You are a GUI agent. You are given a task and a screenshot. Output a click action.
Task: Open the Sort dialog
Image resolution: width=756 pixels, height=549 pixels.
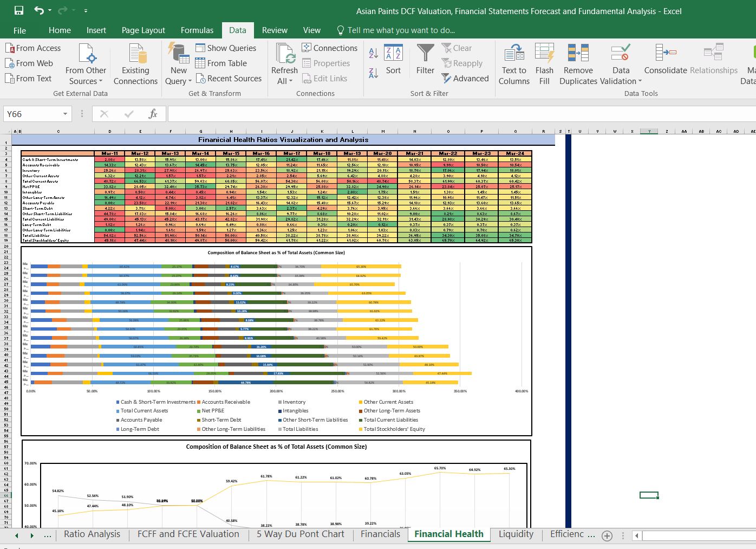tap(394, 60)
